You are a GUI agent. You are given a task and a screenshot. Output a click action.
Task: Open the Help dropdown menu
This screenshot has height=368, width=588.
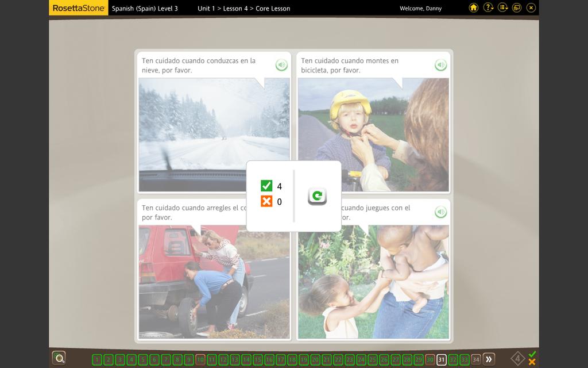coord(488,7)
